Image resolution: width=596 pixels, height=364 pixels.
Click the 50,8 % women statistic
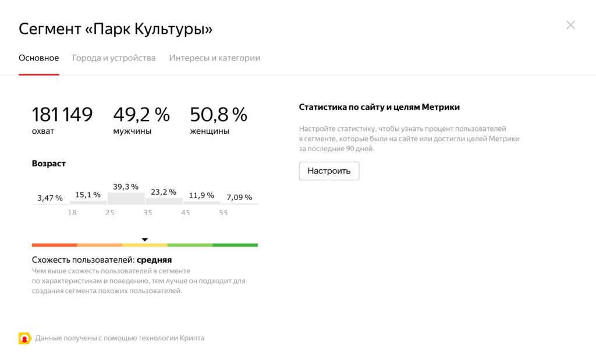218,115
